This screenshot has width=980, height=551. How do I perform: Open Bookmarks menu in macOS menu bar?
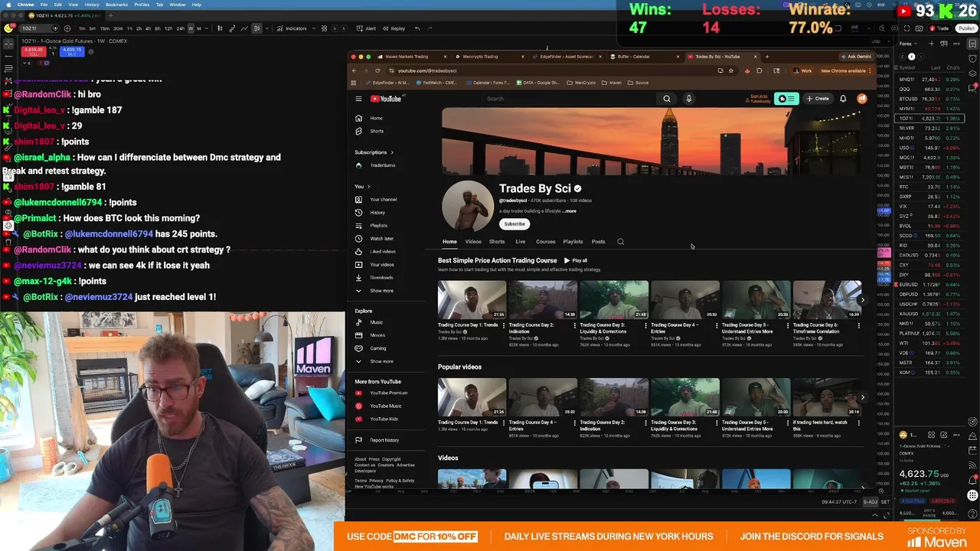coord(117,5)
